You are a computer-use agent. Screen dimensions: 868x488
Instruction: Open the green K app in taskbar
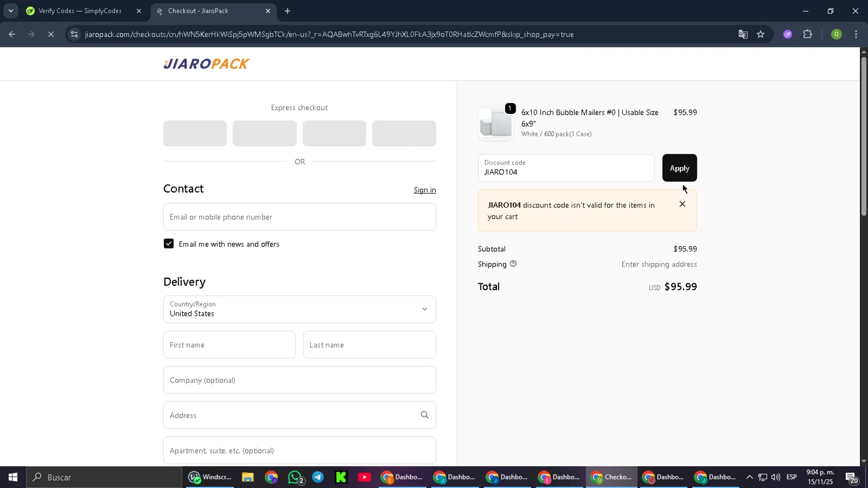pos(341,477)
